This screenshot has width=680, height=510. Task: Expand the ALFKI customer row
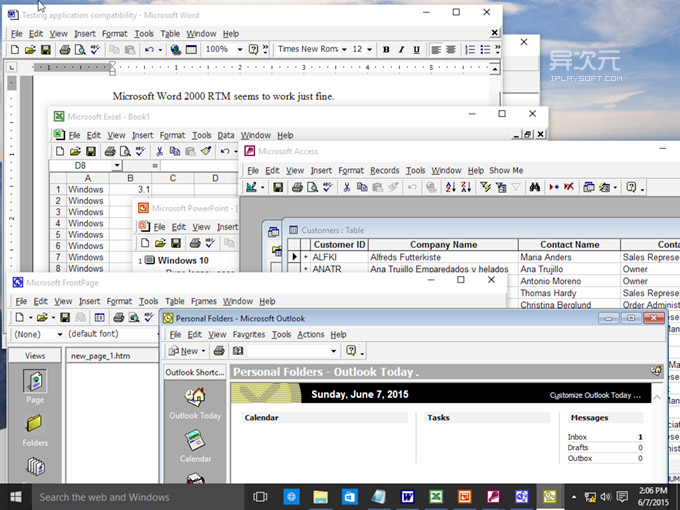[x=306, y=257]
